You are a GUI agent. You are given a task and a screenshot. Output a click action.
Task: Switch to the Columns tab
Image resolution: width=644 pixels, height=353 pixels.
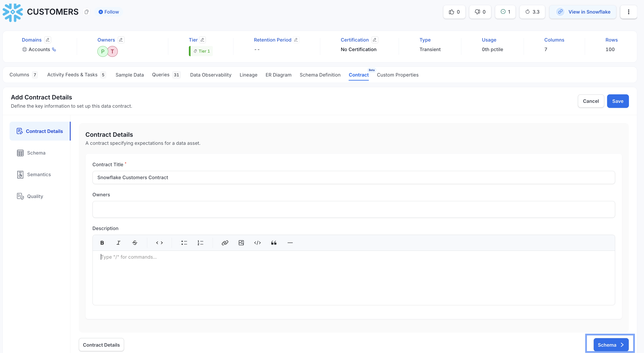tap(24, 75)
